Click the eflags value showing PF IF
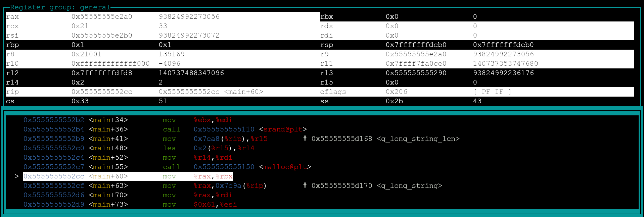This screenshot has height=217, width=644. point(492,92)
